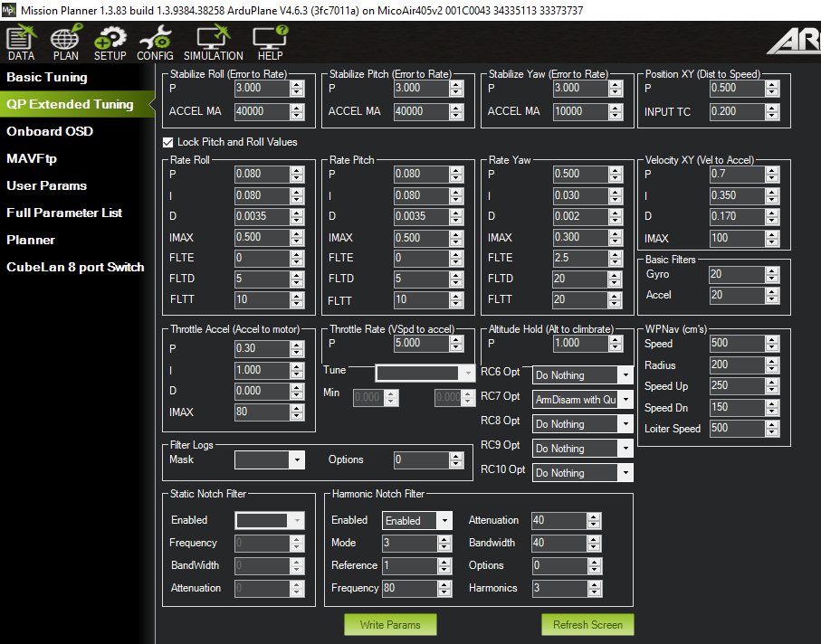Open Static Notch Filter Enabled dropdown
Image resolution: width=821 pixels, height=644 pixels.
[269, 520]
